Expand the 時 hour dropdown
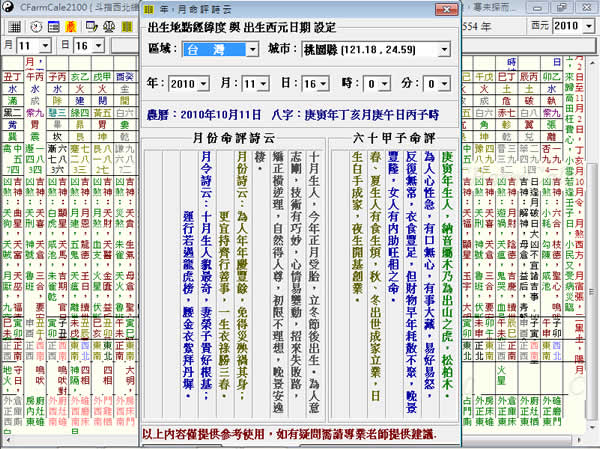 click(385, 84)
